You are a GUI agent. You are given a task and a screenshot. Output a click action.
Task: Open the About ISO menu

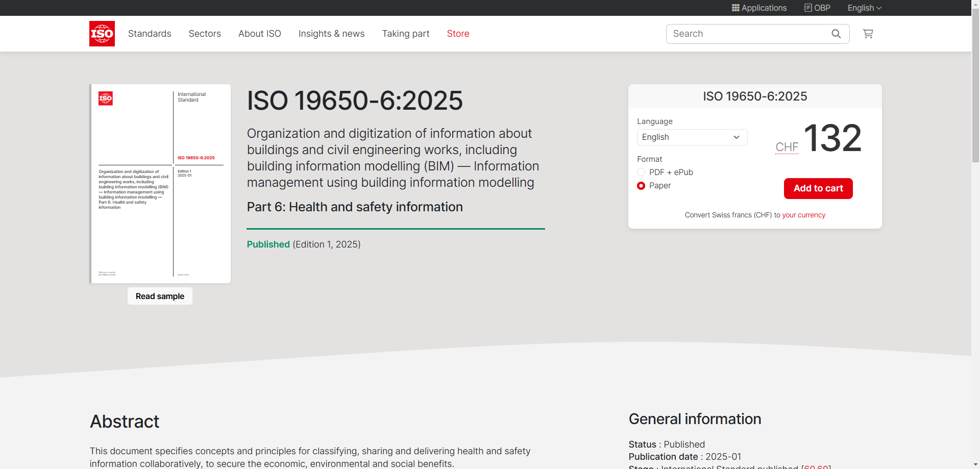[x=259, y=34]
